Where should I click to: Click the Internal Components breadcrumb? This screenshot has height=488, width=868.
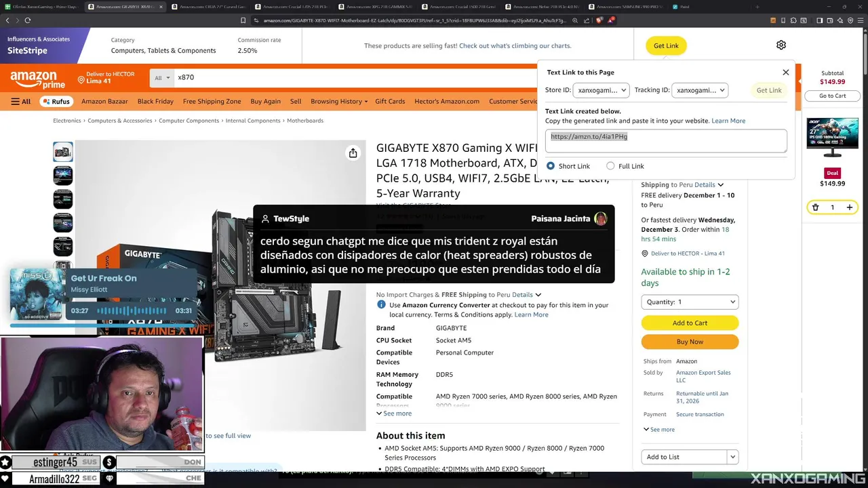pos(253,121)
